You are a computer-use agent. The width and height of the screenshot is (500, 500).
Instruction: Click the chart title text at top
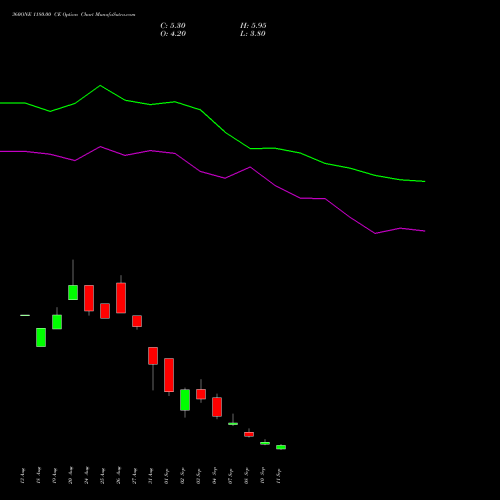pos(74,15)
